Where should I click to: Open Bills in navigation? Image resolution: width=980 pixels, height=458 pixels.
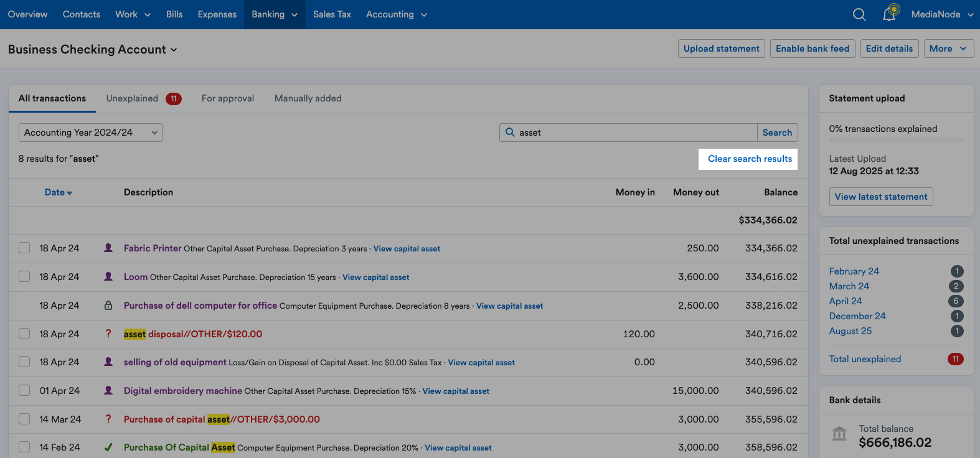tap(174, 14)
